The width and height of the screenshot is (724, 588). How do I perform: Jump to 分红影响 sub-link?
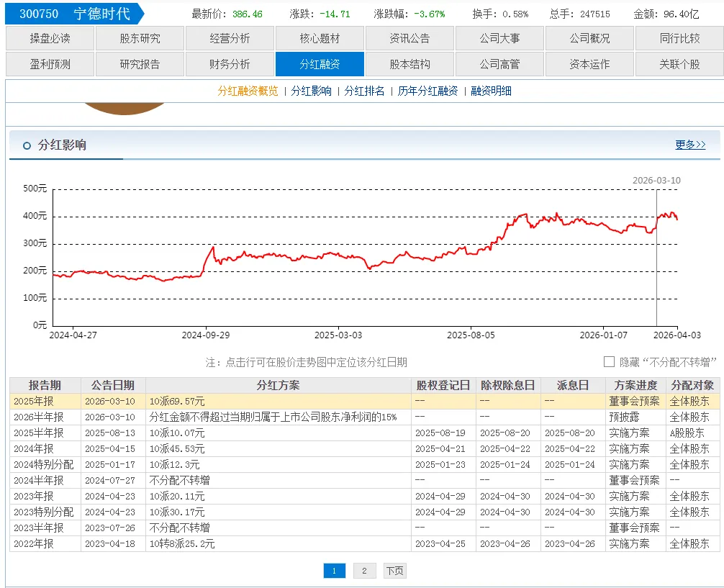[311, 91]
